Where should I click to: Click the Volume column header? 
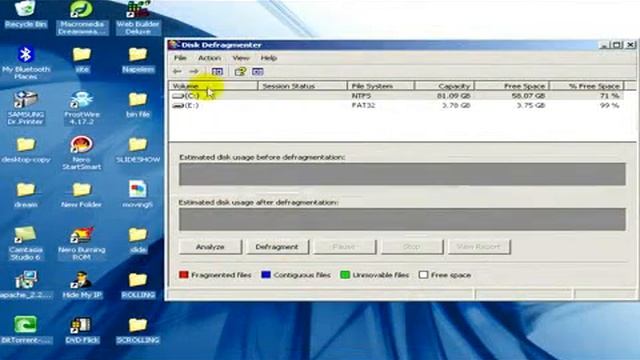(213, 86)
